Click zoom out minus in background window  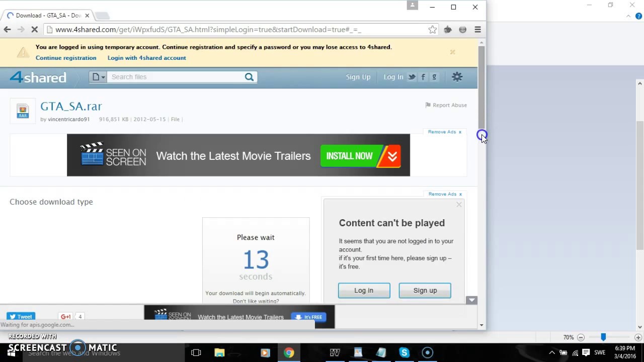pyautogui.click(x=581, y=337)
